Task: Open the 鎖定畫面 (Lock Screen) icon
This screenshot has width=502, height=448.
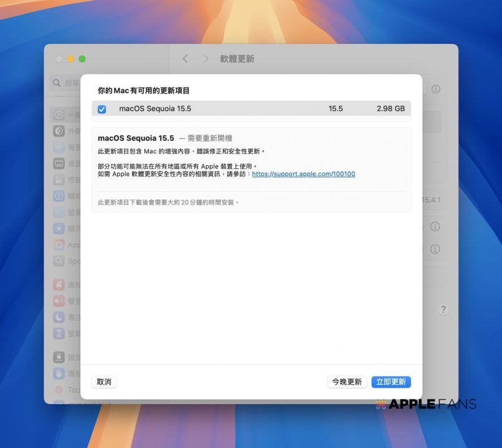Action: point(59,357)
